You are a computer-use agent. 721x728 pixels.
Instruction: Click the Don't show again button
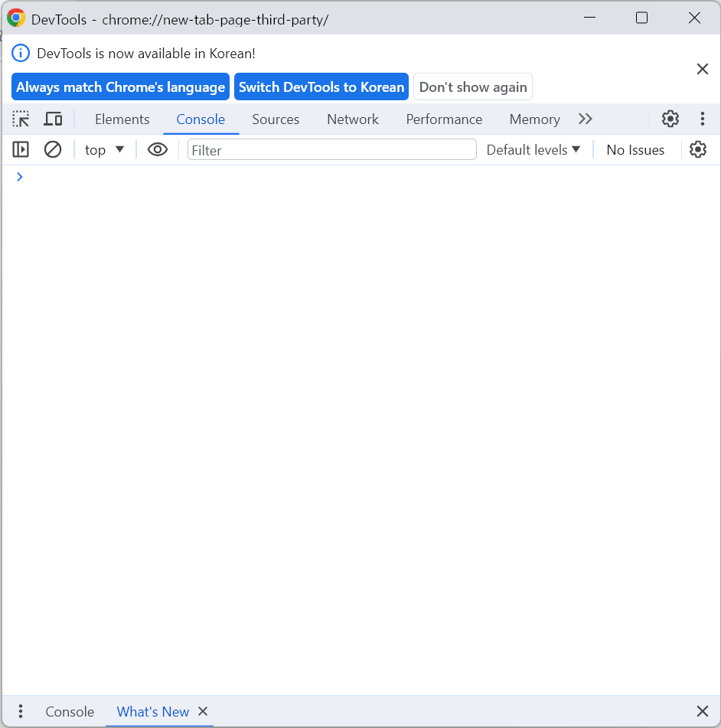click(x=473, y=87)
